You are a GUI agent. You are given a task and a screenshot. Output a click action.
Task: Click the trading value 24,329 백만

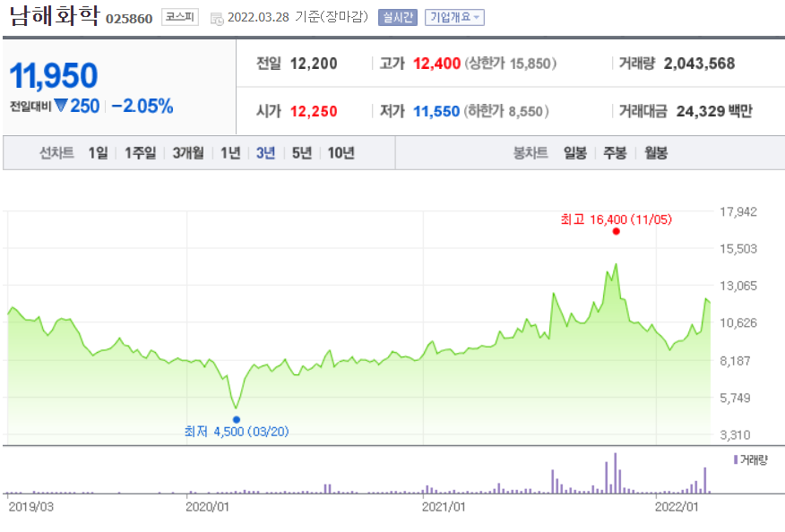tap(714, 111)
